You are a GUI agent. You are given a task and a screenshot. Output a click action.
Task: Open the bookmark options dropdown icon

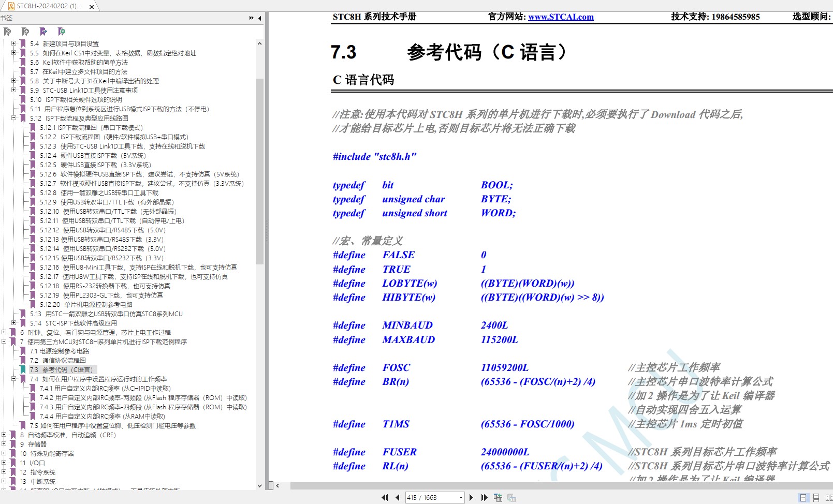coord(62,32)
